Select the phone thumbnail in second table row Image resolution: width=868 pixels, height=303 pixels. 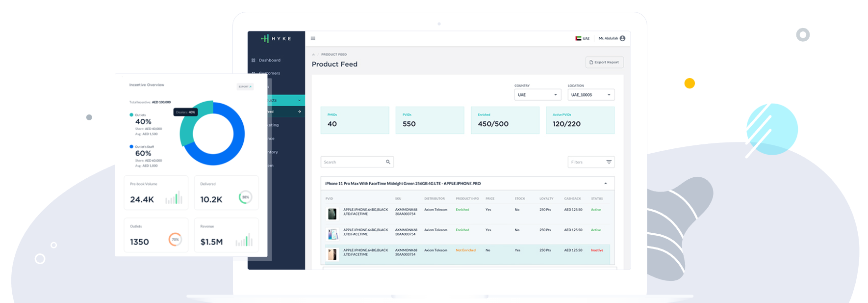[332, 234]
